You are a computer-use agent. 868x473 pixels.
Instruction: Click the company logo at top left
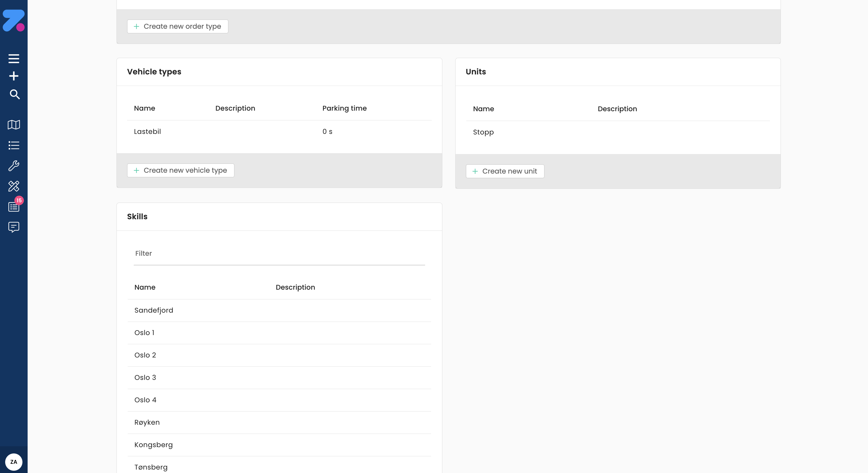tap(14, 20)
